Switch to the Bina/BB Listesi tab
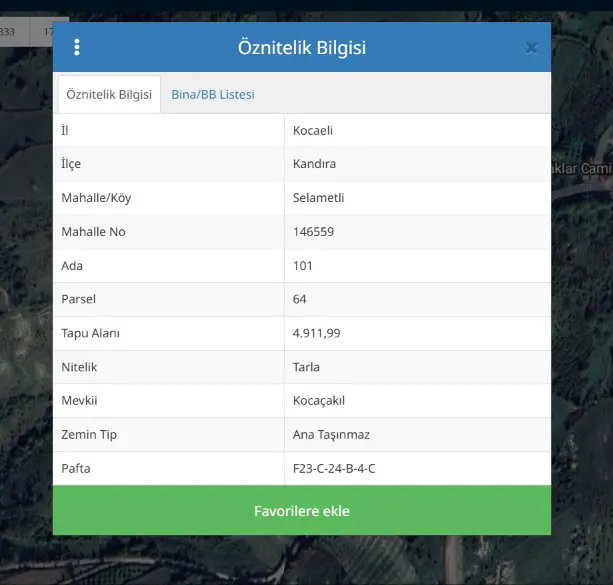Viewport: 613px width, 585px height. coord(213,94)
